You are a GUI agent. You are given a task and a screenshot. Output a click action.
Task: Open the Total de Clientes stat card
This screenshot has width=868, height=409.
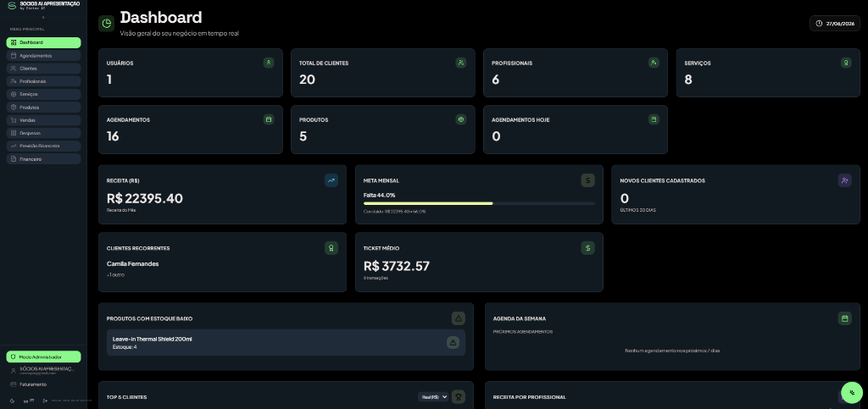[383, 73]
